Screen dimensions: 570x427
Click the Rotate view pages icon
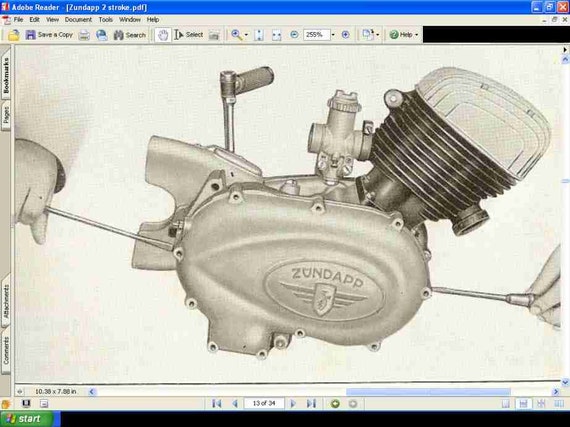point(368,35)
